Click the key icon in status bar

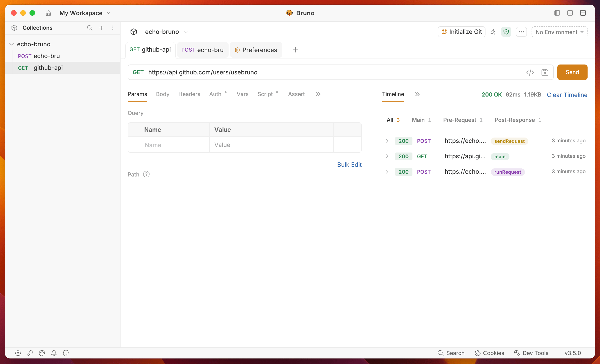tap(30, 353)
